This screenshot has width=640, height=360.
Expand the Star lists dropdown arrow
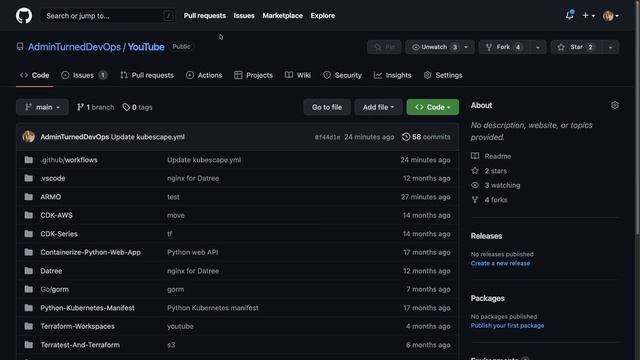pyautogui.click(x=610, y=47)
